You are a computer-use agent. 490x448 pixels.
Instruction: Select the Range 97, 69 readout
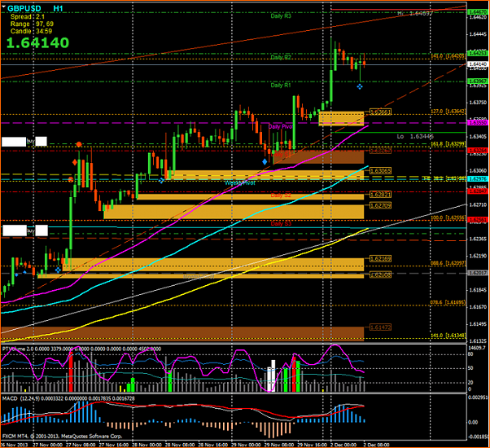[32, 24]
